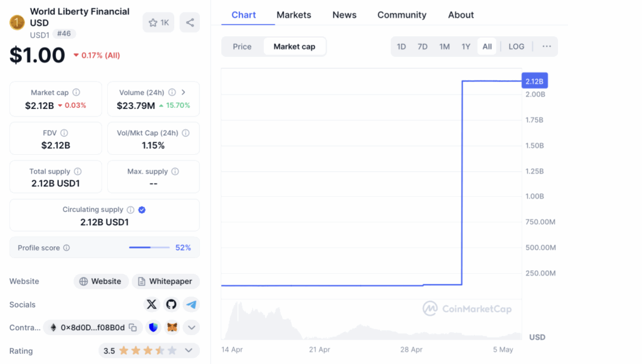Toggle LOG scale on chart
Screen dimensions: 642x364
[517, 46]
